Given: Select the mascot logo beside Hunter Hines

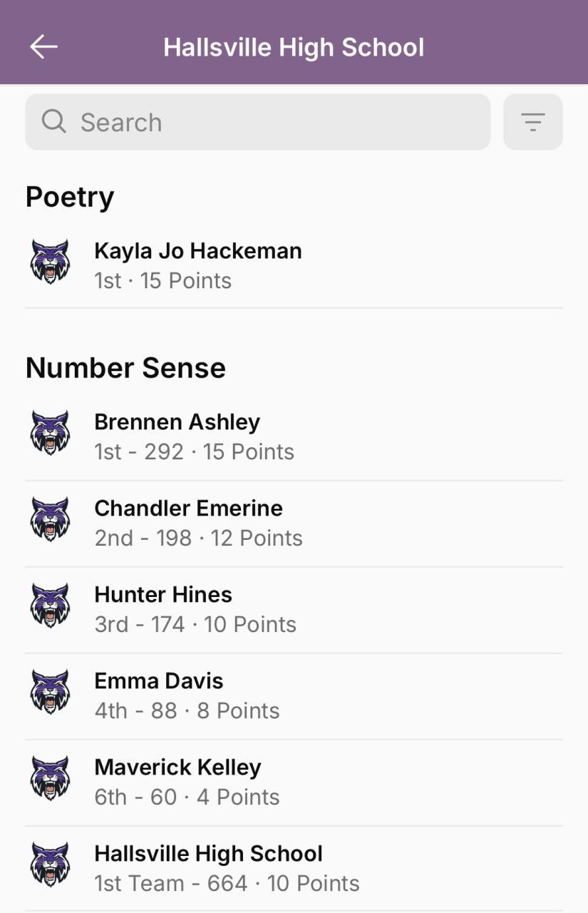Looking at the screenshot, I should pos(50,606).
